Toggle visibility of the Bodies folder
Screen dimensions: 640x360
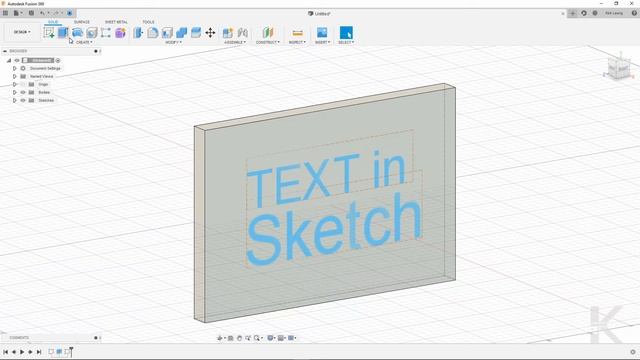coord(23,92)
